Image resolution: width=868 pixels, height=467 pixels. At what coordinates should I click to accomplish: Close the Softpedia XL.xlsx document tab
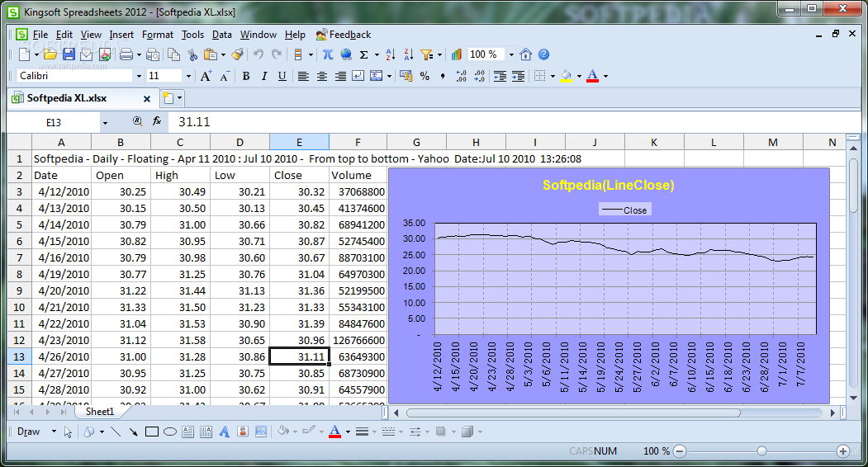(x=147, y=98)
